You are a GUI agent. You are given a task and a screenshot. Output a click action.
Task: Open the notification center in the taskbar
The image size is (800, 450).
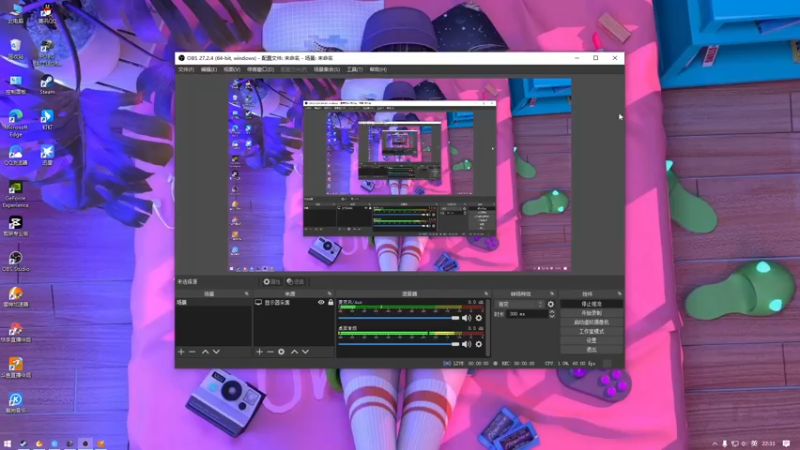pos(786,444)
